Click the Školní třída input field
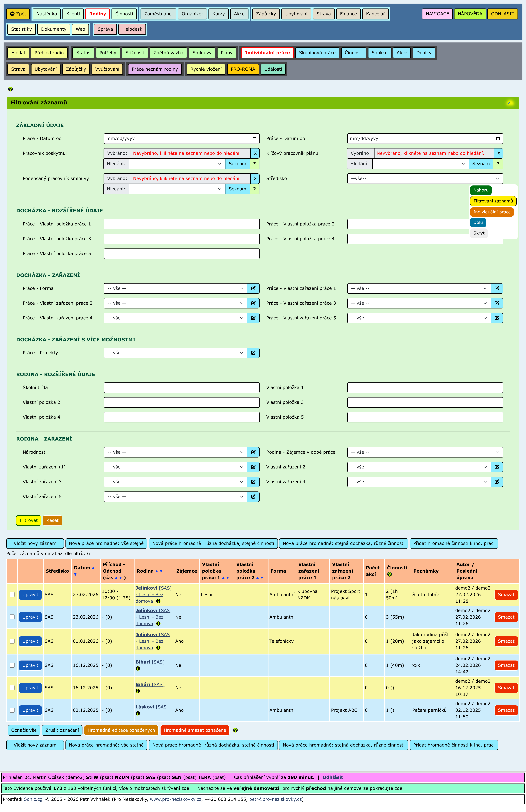This screenshot has width=526, height=812. pos(181,388)
